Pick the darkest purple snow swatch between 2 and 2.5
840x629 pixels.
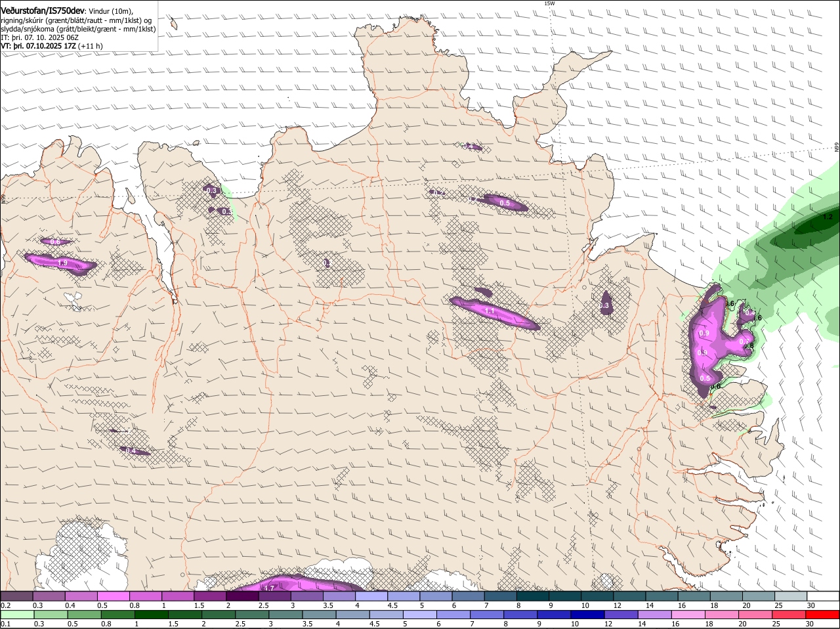click(242, 596)
